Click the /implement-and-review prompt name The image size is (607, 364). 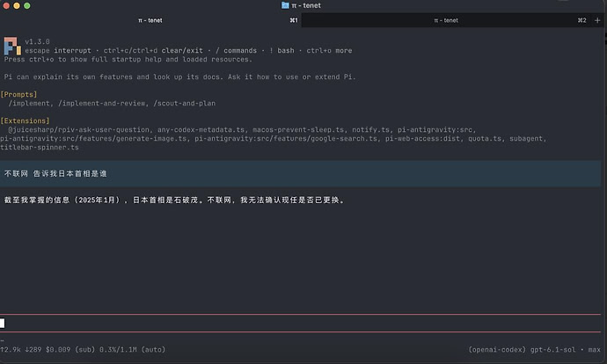(102, 103)
